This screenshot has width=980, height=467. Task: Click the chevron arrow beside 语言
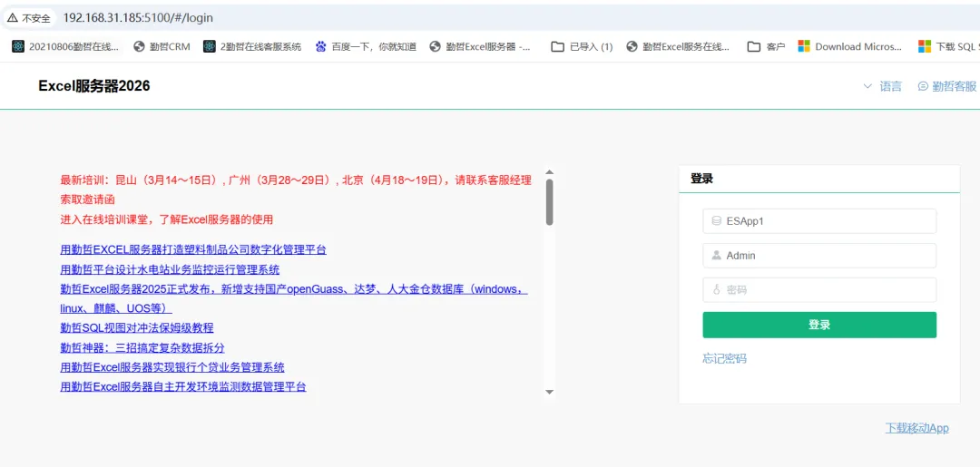coord(867,87)
